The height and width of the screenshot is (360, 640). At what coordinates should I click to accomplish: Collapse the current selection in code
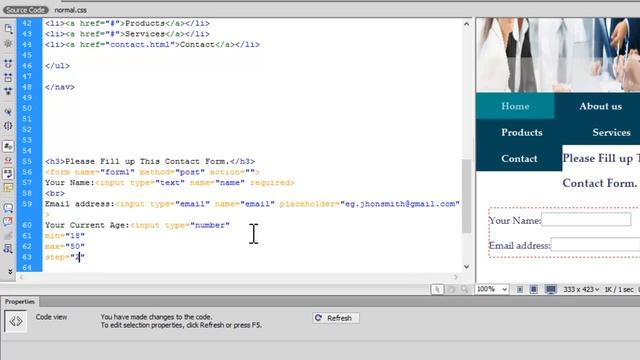pos(8,77)
